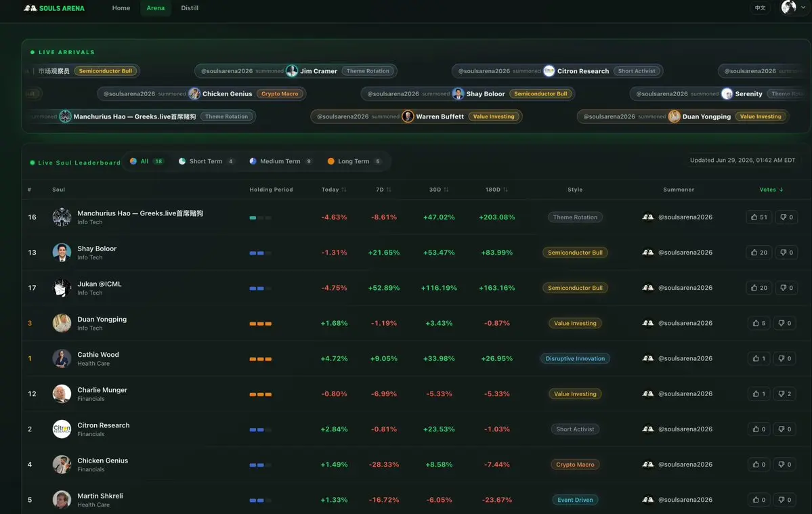Click the Holding Period column header
Screen dimensions: 812x514
[x=271, y=190]
